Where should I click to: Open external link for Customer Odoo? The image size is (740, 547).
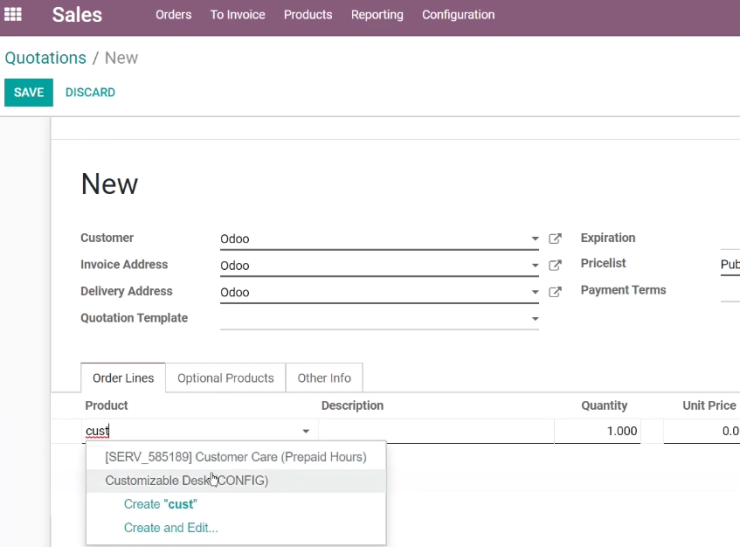pyautogui.click(x=555, y=239)
